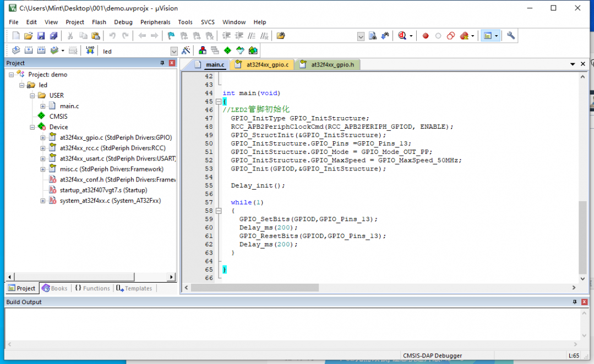The width and height of the screenshot is (594, 364).
Task: Open the batch build dropdown arrow
Action: [63, 51]
